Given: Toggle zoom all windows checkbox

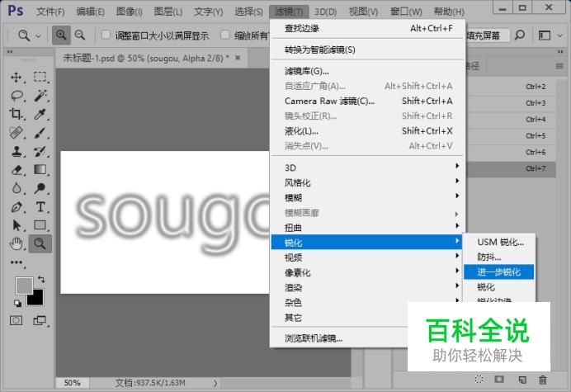Looking at the screenshot, I should tap(225, 35).
